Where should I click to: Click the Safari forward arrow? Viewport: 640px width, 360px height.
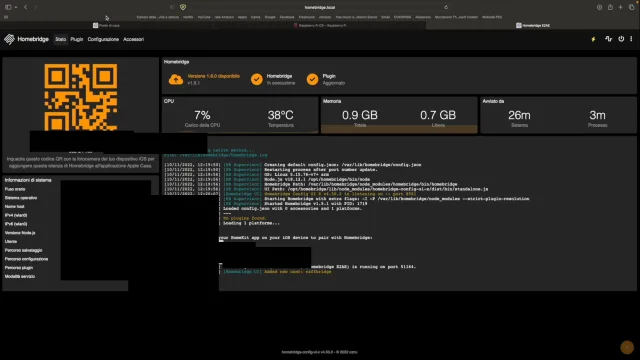click(36, 7)
